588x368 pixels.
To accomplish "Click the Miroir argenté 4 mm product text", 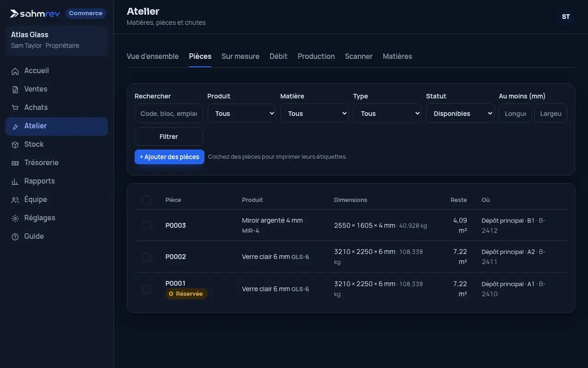I will 272,220.
